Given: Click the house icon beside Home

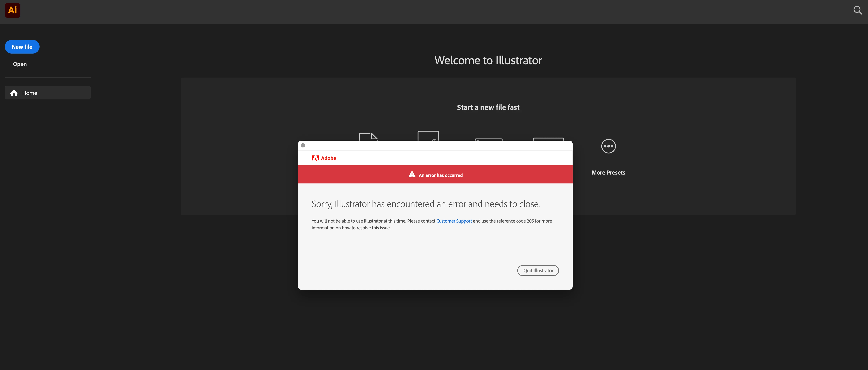Looking at the screenshot, I should pos(14,93).
